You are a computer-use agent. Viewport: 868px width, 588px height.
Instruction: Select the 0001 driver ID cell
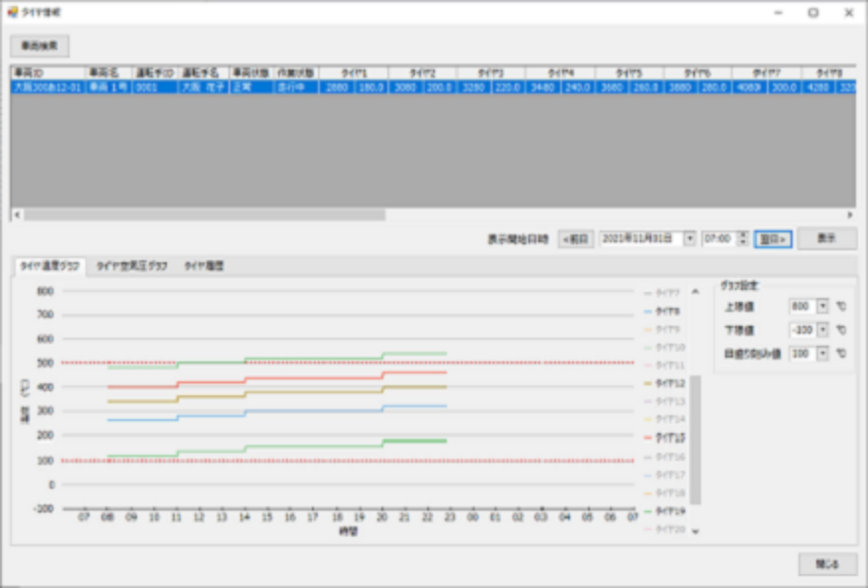155,87
